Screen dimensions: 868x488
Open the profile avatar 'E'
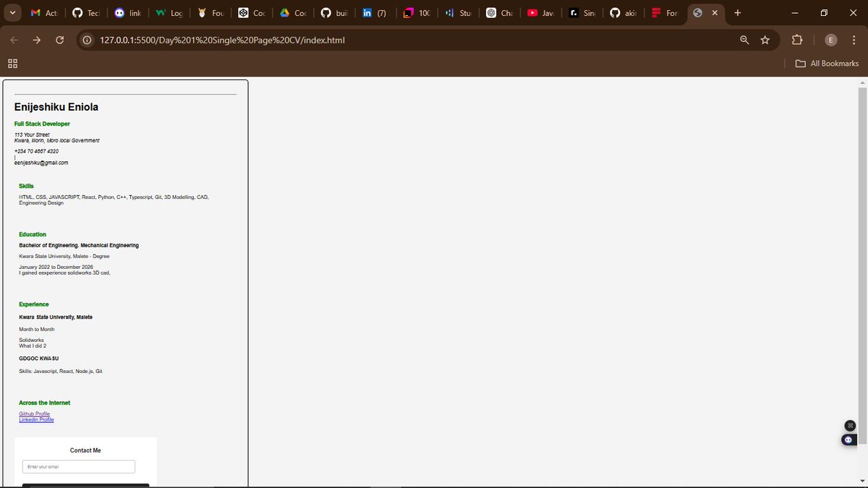tap(832, 40)
